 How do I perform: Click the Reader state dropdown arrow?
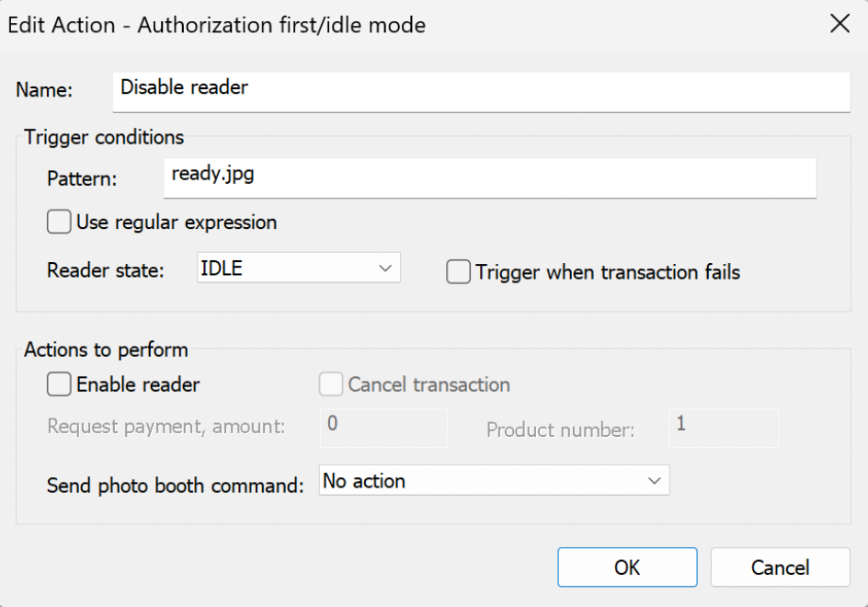[384, 269]
